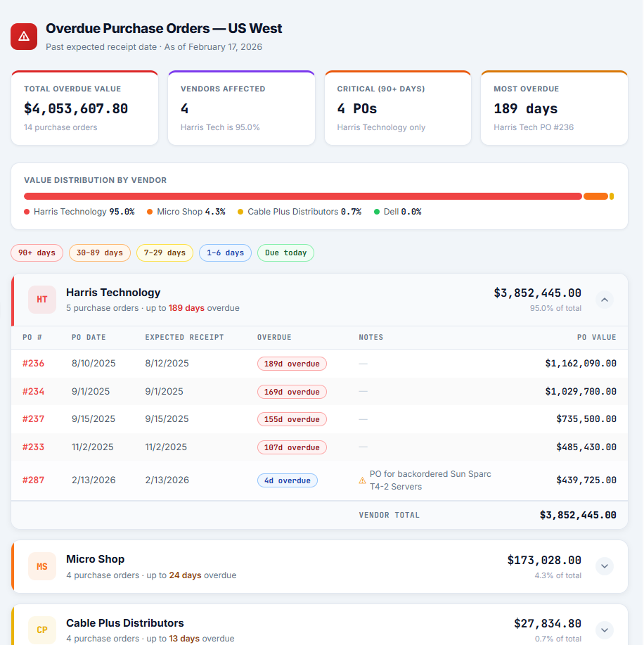Open purchase order #236 link

(x=33, y=364)
